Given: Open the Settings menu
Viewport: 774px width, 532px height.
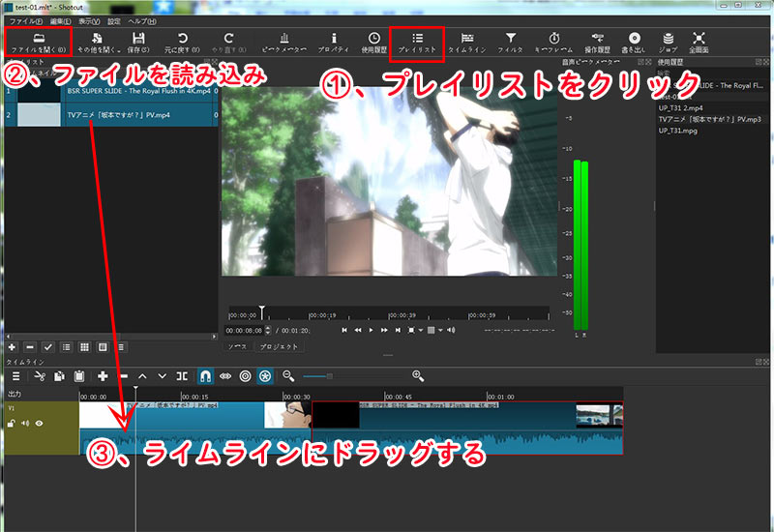Looking at the screenshot, I should [114, 21].
